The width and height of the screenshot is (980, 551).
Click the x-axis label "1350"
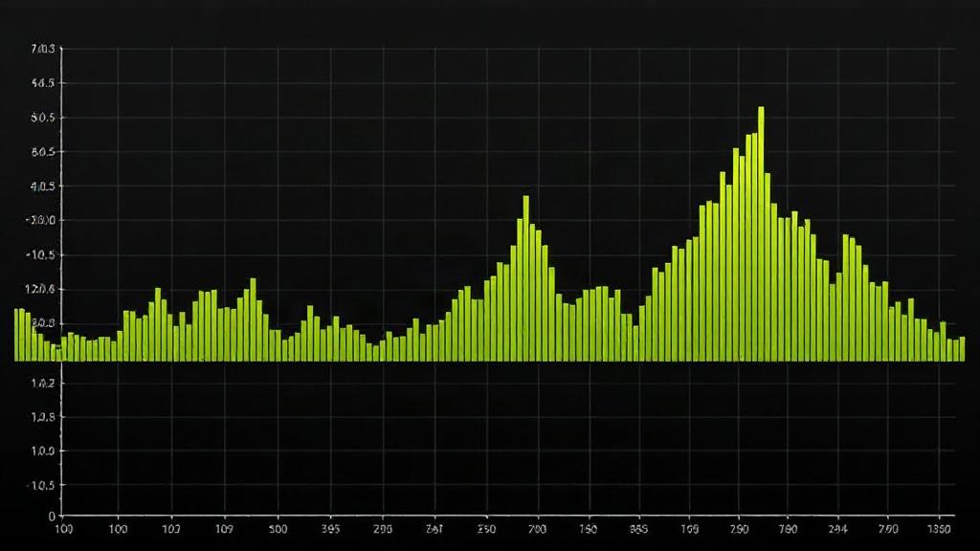pos(939,529)
